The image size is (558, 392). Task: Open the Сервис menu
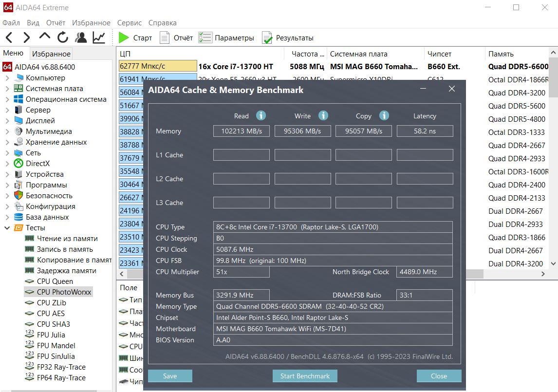click(130, 23)
